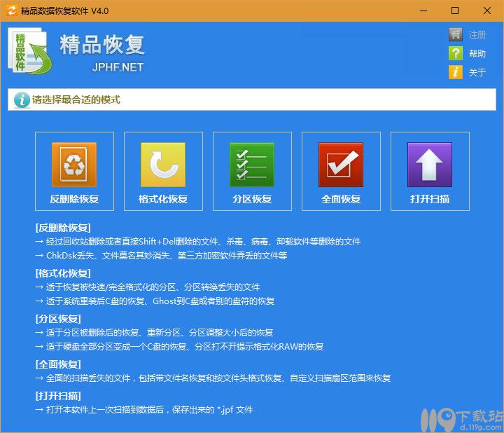Click the shopping cart 注册 icon
This screenshot has height=433, width=504.
coord(456,34)
